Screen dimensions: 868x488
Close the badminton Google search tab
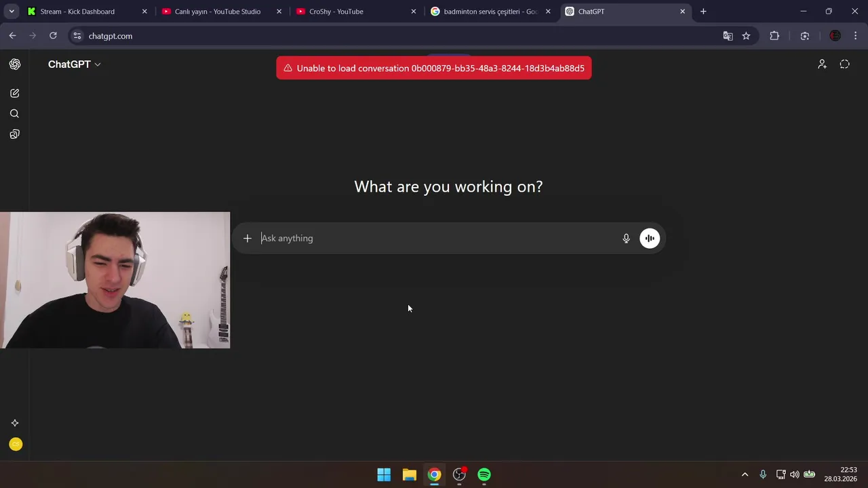tap(548, 12)
